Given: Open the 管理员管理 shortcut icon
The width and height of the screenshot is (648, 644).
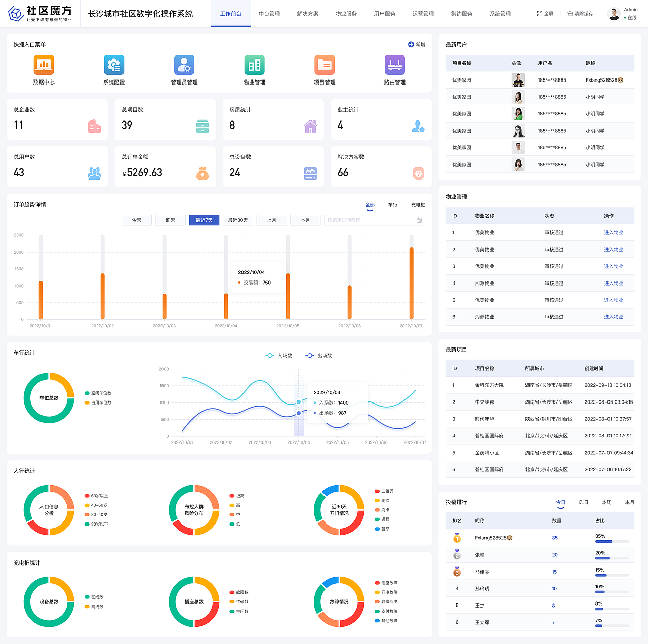Looking at the screenshot, I should coord(184,65).
